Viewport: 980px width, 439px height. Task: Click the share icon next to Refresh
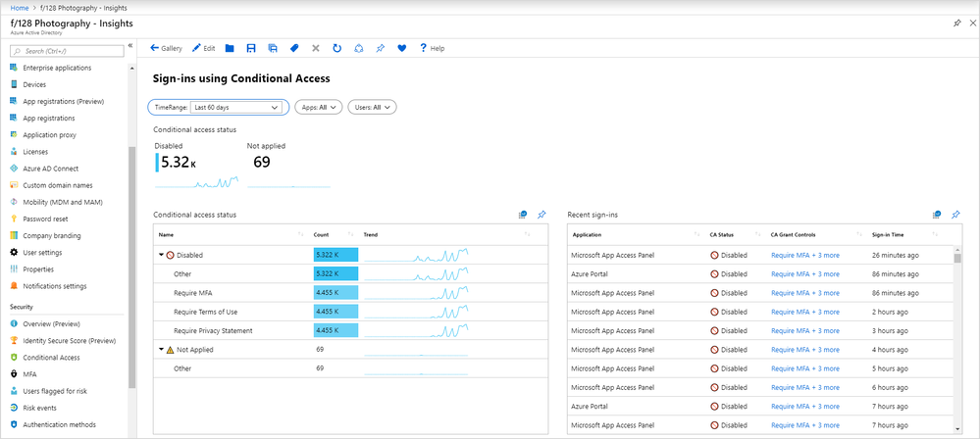tap(359, 48)
